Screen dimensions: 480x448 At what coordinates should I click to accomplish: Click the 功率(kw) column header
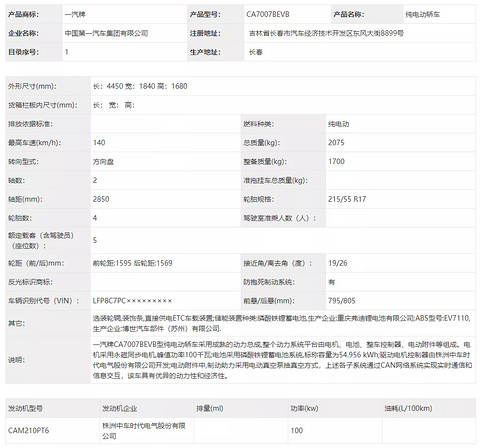click(x=304, y=408)
